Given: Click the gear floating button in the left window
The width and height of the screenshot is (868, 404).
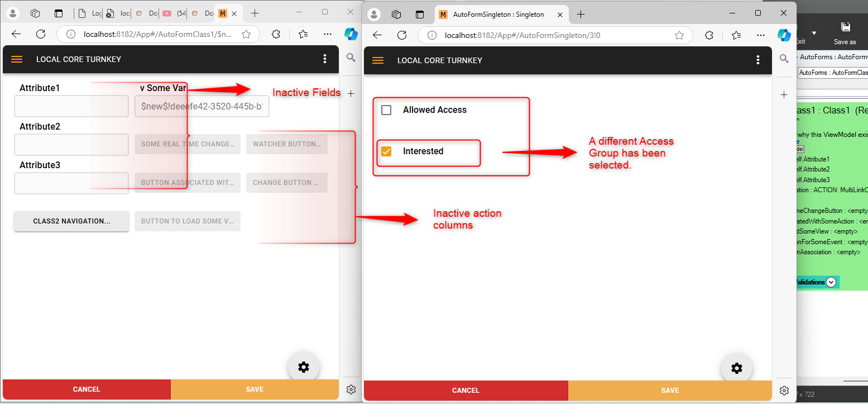Looking at the screenshot, I should point(303,367).
